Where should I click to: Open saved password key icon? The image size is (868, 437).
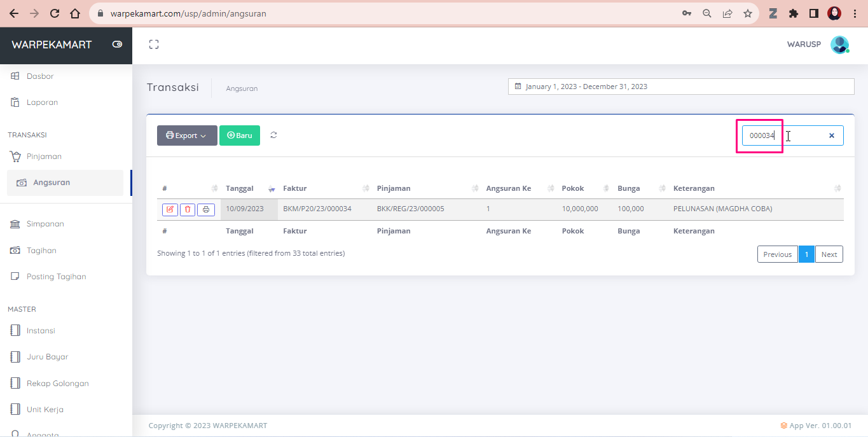687,13
